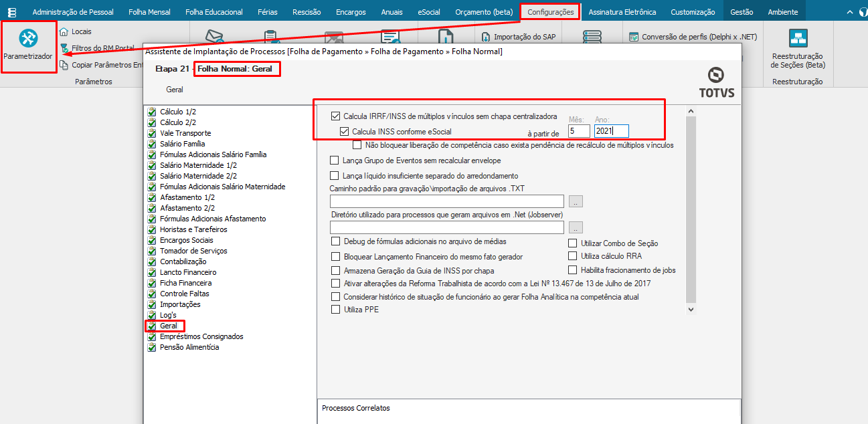Open Administração de Pessoal tab

73,12
